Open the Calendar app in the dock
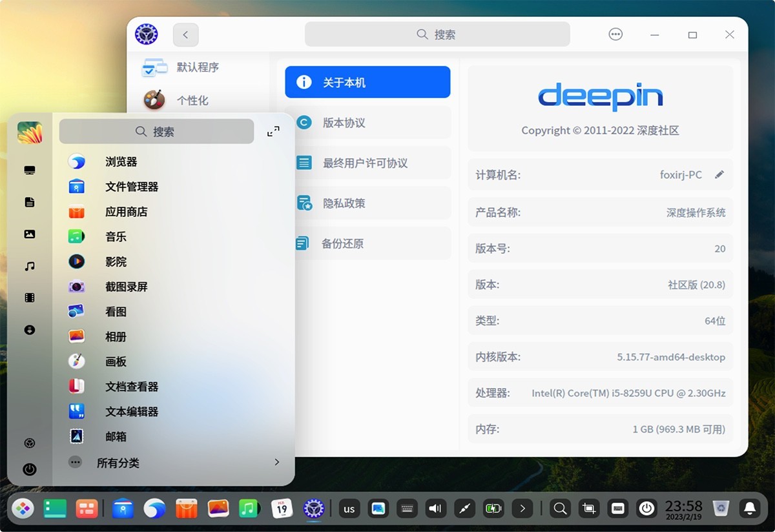The width and height of the screenshot is (775, 532). coord(282,509)
